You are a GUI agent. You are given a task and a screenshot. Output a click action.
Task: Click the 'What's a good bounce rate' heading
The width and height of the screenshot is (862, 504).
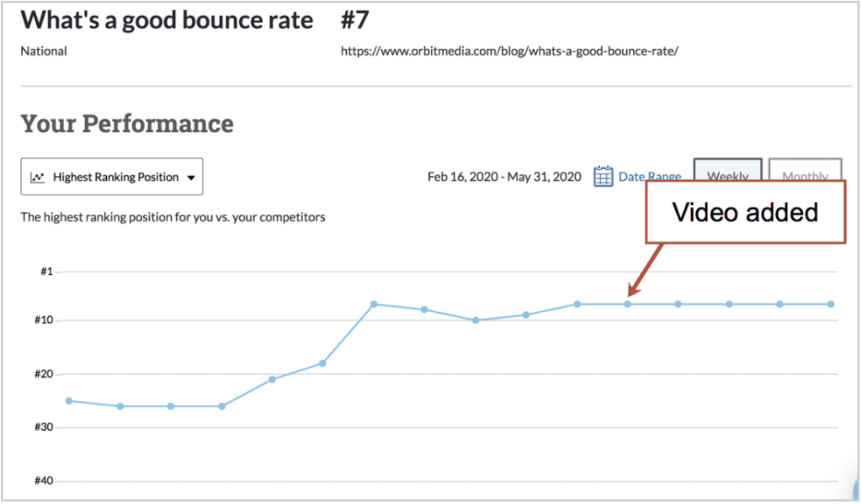pos(167,20)
